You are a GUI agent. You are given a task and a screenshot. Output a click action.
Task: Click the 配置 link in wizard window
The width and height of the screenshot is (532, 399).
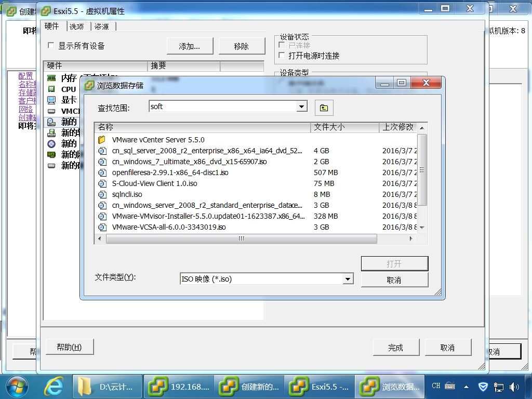coord(26,76)
